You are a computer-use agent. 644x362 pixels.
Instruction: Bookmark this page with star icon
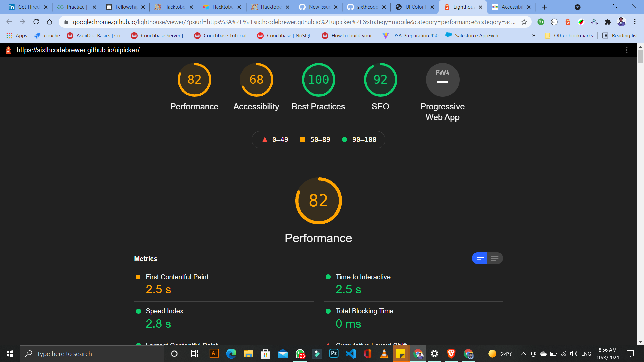524,22
